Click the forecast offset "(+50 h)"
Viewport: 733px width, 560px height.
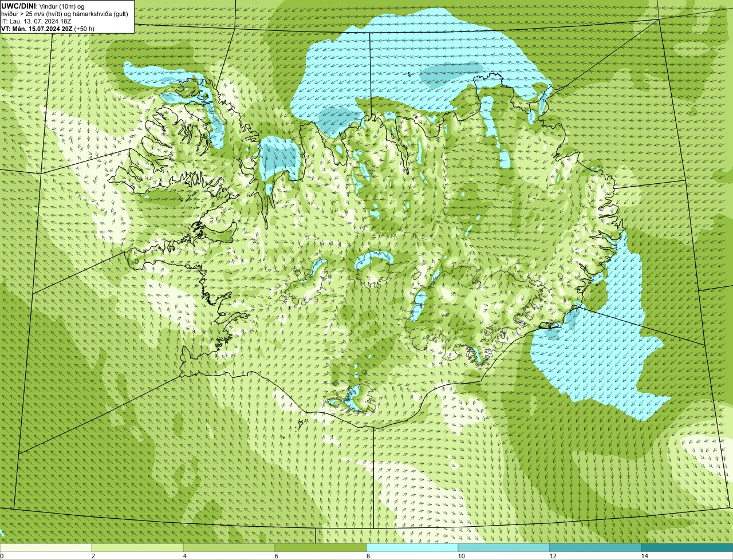click(84, 28)
